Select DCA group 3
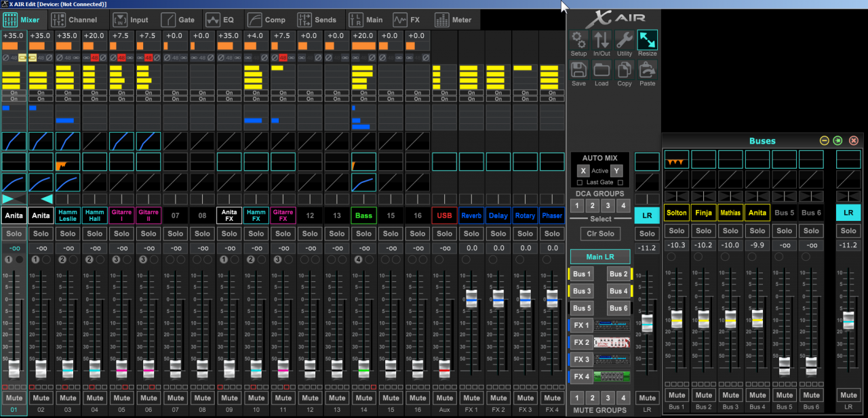This screenshot has height=418, width=868. [x=608, y=205]
